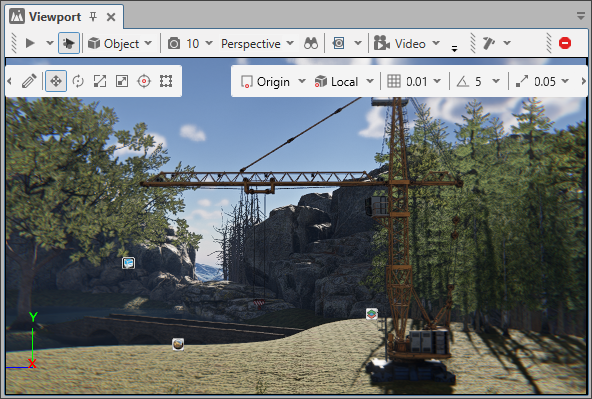Screen dimensions: 592x399
Task: Open the angle snap 5 dropdown
Action: coord(496,81)
